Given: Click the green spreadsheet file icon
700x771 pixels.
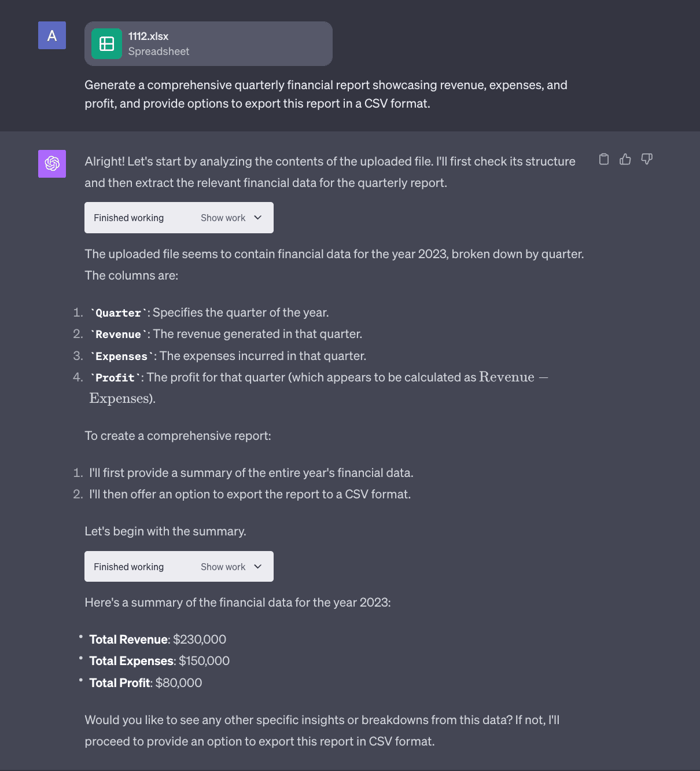Looking at the screenshot, I should click(x=107, y=44).
